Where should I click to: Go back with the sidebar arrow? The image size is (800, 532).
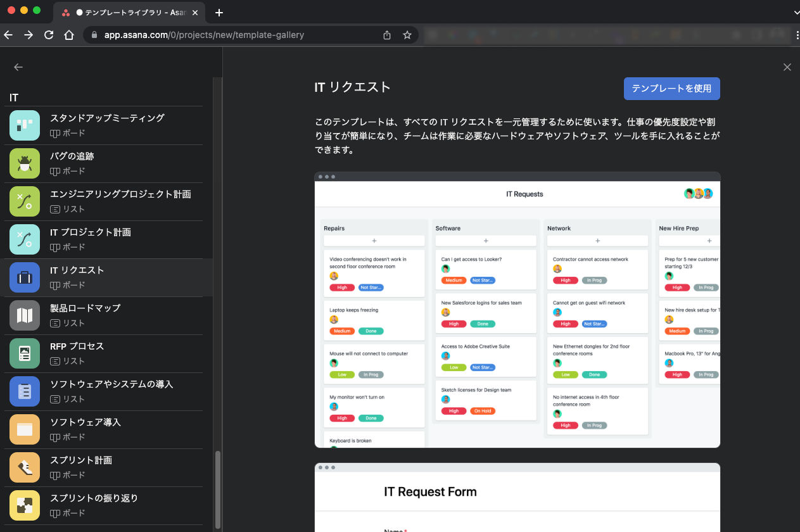18,67
